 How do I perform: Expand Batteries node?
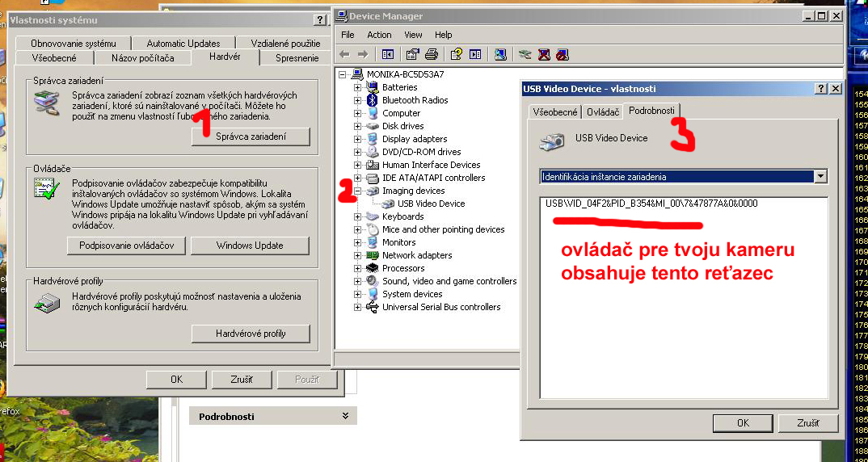point(357,87)
